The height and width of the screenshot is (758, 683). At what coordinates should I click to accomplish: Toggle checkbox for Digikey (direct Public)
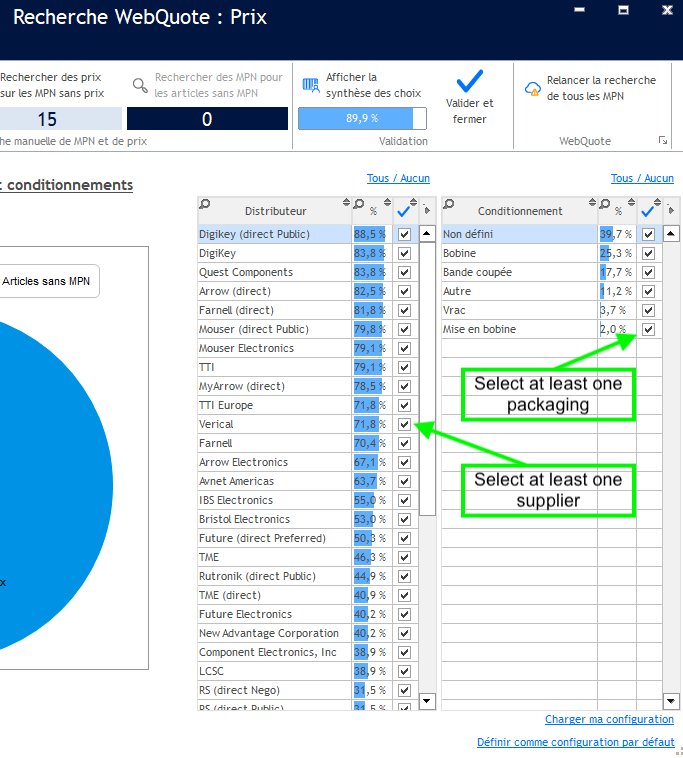coord(404,234)
